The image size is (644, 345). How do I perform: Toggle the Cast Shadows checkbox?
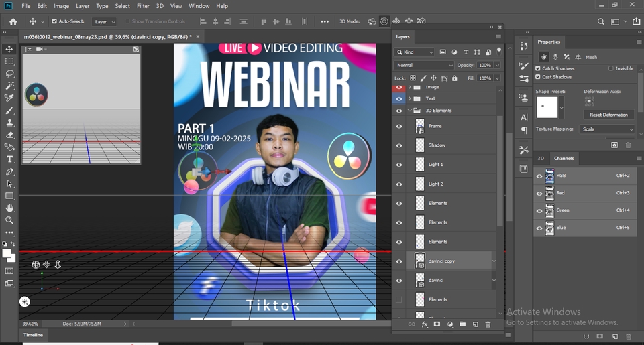pyautogui.click(x=538, y=77)
